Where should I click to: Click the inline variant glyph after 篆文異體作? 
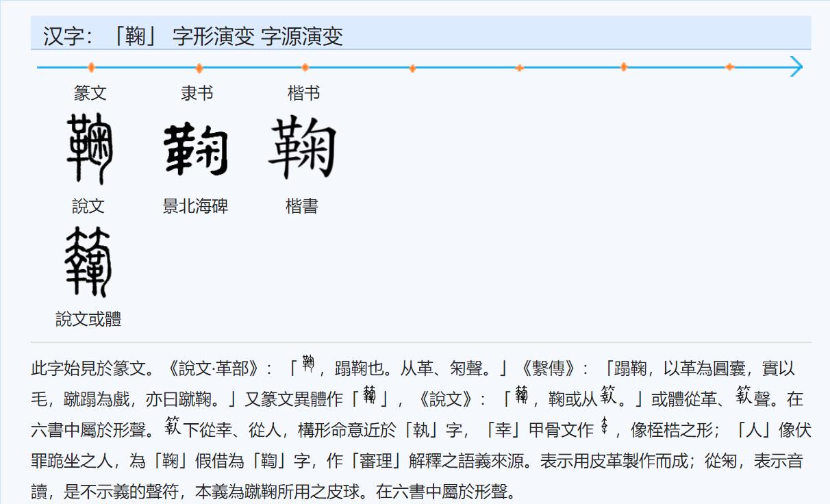coord(369,395)
